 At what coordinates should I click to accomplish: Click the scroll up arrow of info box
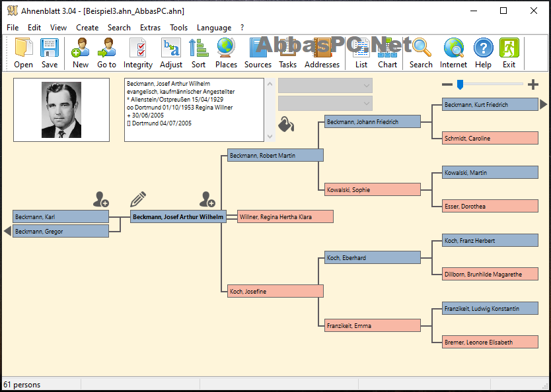coord(270,84)
